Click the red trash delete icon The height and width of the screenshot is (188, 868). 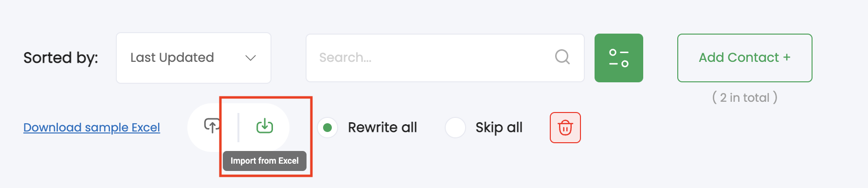[x=565, y=128]
